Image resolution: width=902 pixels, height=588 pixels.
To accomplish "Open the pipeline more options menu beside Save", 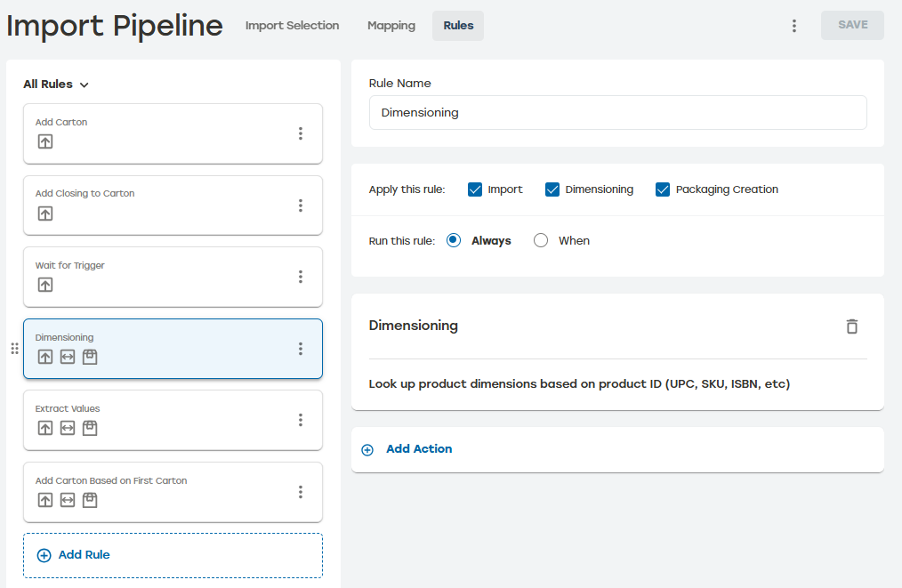I will (x=793, y=25).
